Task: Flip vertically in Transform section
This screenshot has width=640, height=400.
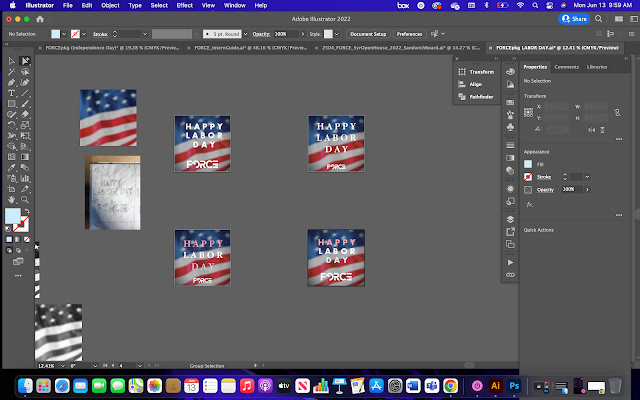Action: (x=602, y=130)
